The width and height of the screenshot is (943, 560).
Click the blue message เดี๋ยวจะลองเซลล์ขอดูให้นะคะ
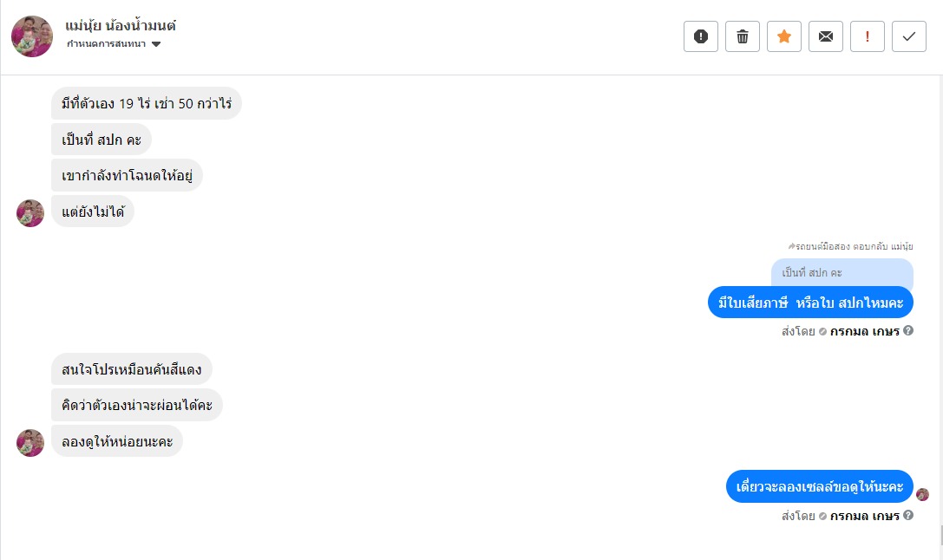(819, 486)
